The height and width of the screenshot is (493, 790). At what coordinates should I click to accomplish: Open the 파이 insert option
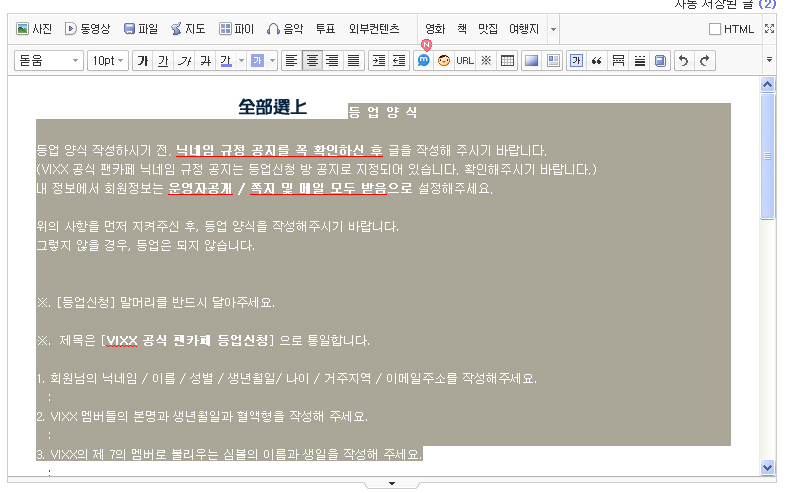coord(236,29)
